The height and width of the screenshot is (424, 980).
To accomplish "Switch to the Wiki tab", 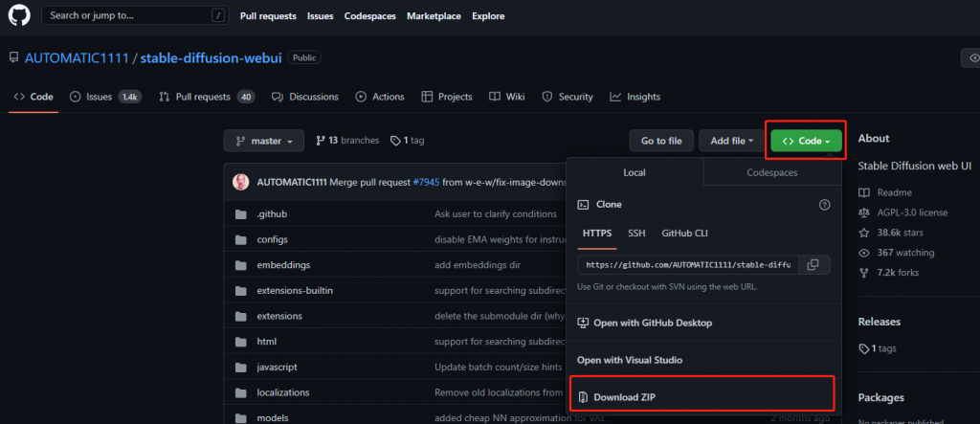I will pyautogui.click(x=507, y=97).
